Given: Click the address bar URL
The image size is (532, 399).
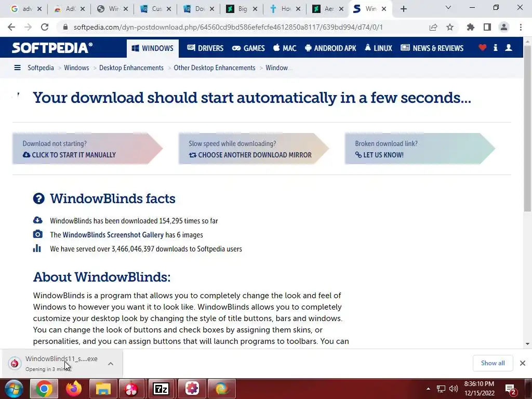Looking at the screenshot, I should coord(228,27).
